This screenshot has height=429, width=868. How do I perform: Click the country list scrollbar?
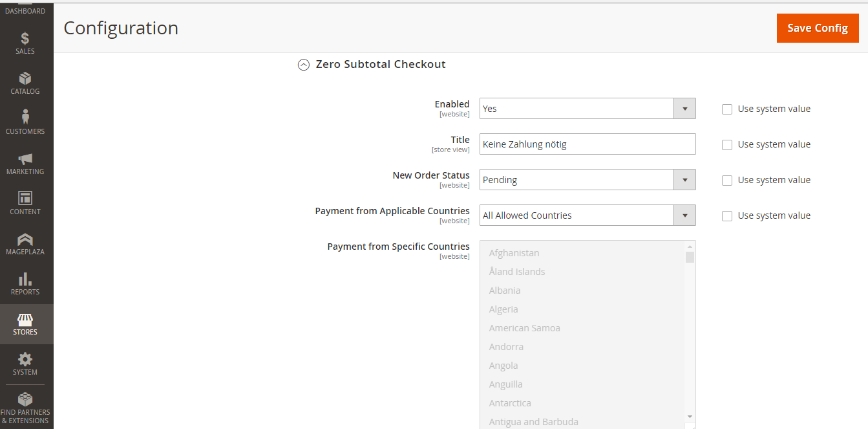coord(690,257)
